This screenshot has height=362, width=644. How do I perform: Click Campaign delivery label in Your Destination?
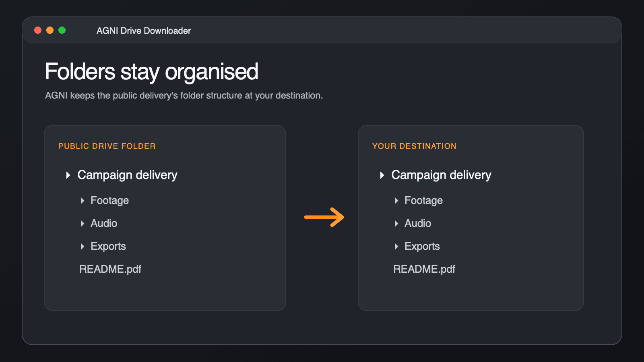[x=441, y=175]
